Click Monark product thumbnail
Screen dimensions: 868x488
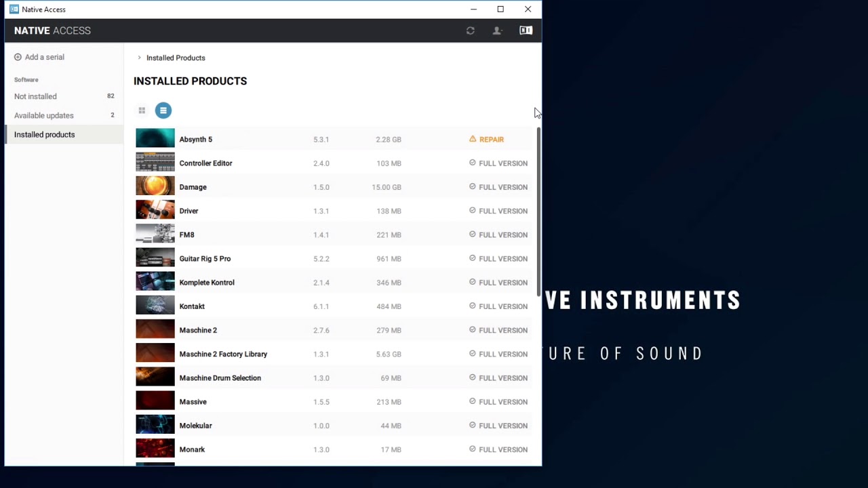tap(155, 449)
